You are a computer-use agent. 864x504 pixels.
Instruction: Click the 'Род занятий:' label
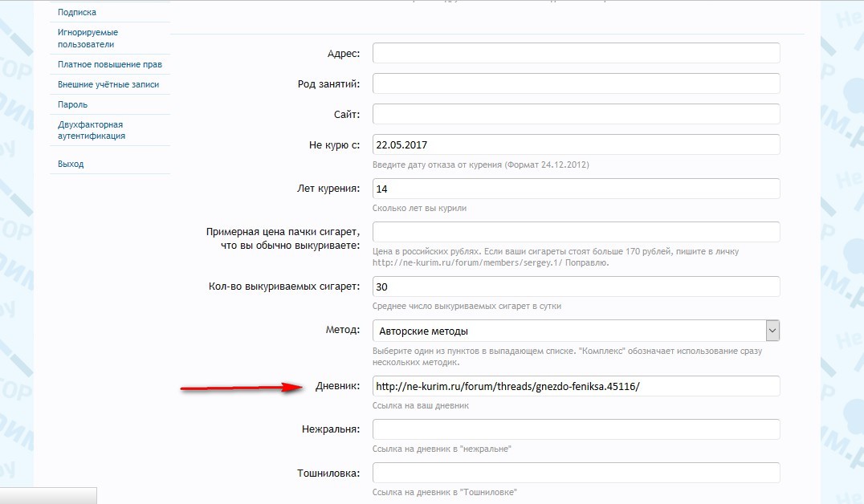tap(329, 83)
